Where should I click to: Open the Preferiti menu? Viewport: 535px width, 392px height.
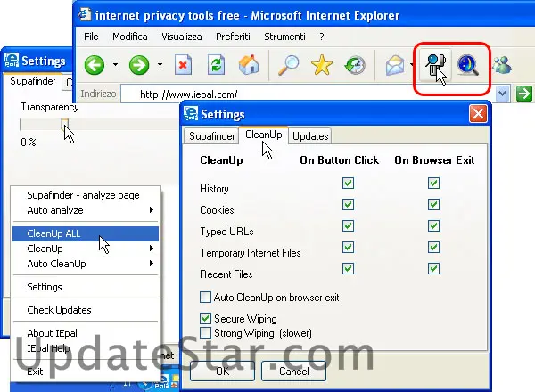[x=233, y=37]
